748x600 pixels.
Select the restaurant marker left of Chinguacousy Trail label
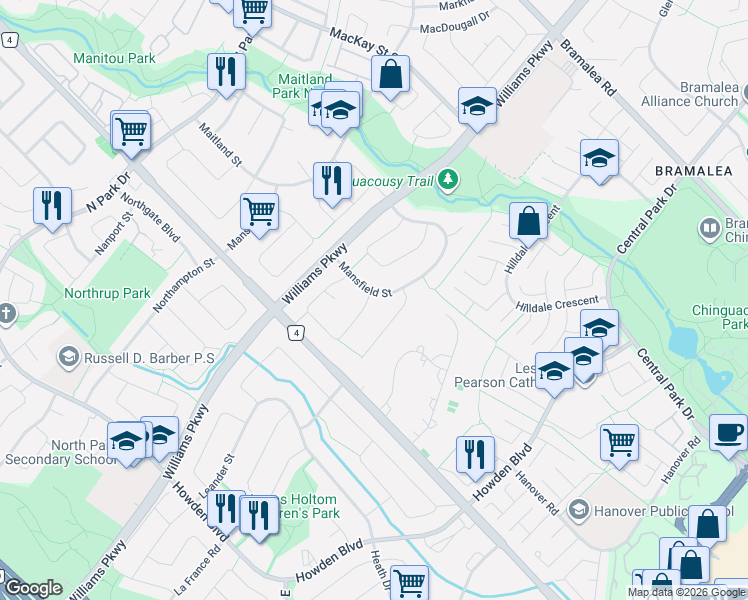tap(332, 182)
